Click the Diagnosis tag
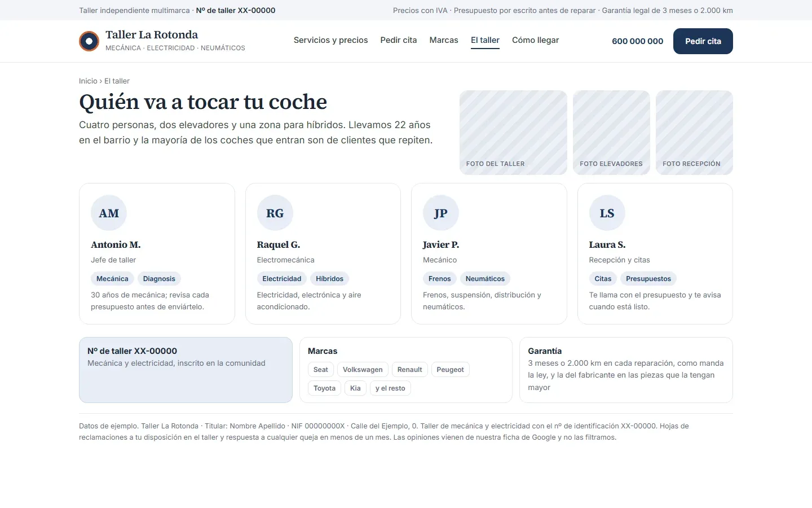This screenshot has width=812, height=508. 159,279
